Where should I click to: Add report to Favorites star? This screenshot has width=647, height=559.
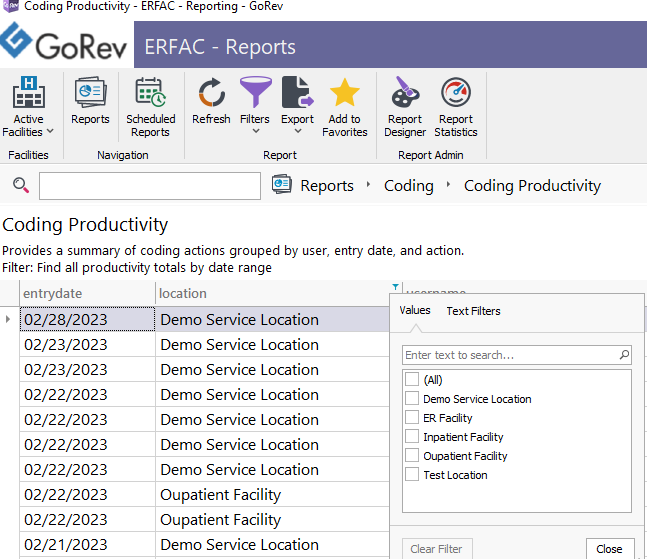tap(345, 92)
